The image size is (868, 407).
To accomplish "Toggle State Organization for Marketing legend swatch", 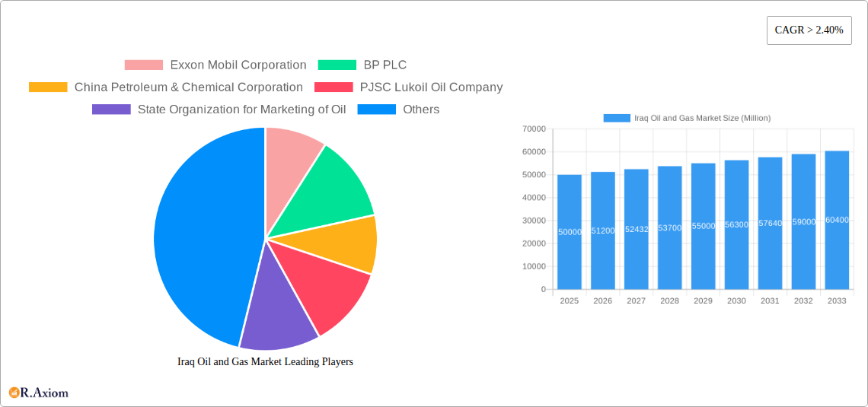I will (111, 109).
